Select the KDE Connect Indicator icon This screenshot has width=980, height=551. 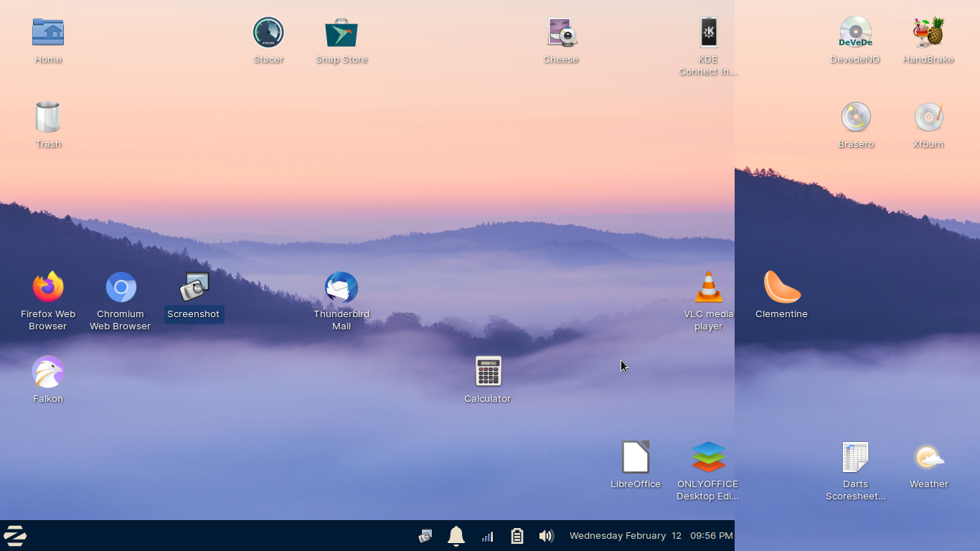click(708, 33)
